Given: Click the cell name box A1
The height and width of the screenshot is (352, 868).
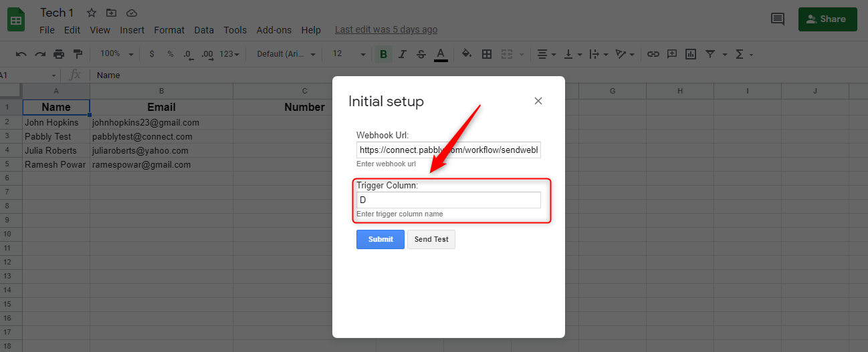Looking at the screenshot, I should coord(30,75).
